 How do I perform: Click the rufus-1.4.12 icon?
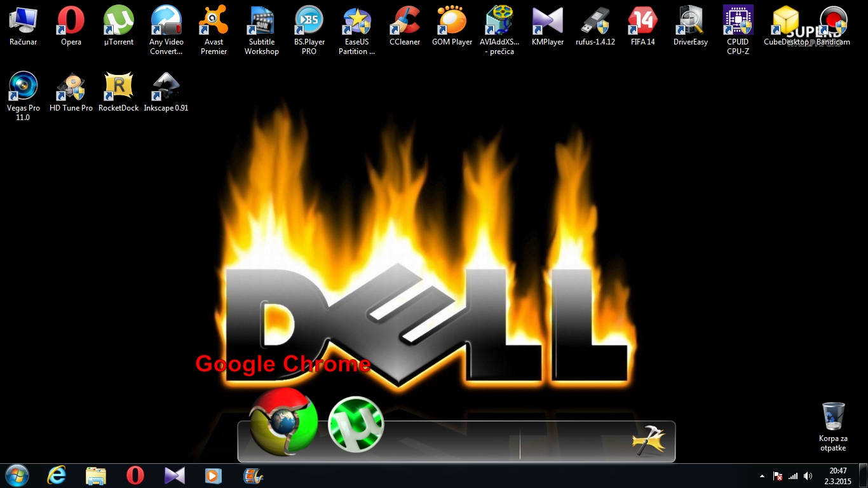click(x=595, y=26)
